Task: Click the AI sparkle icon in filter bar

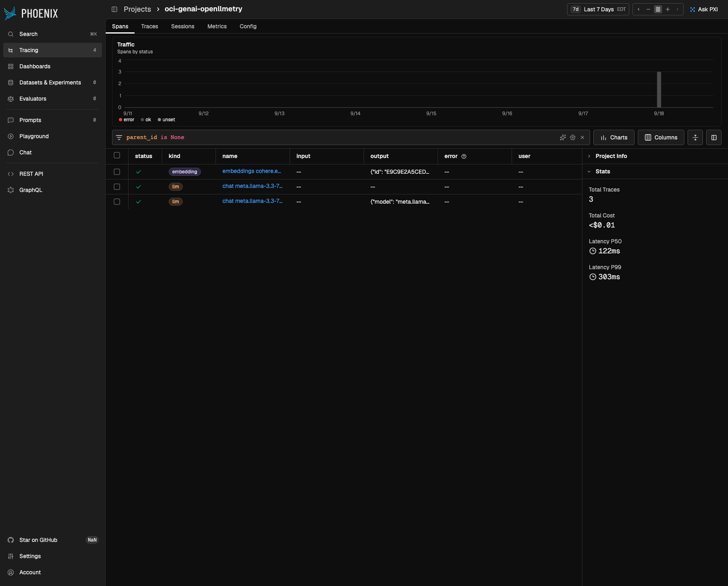Action: pyautogui.click(x=563, y=137)
